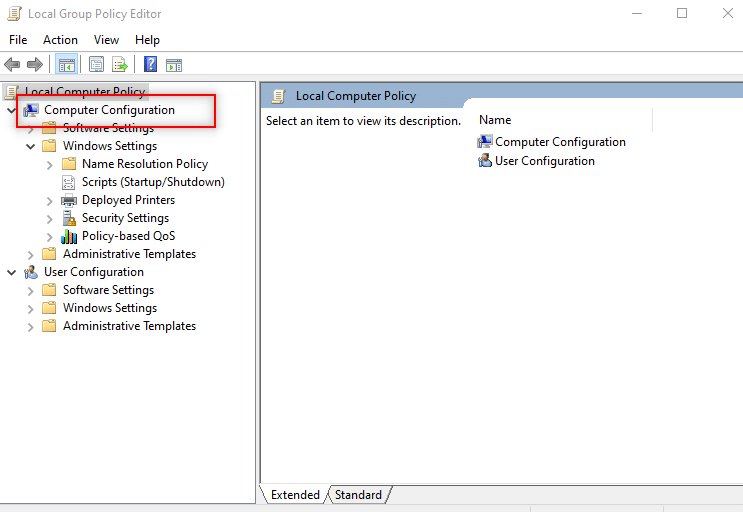Click User Configuration icon in right pane list
Image resolution: width=743 pixels, height=512 pixels.
485,161
